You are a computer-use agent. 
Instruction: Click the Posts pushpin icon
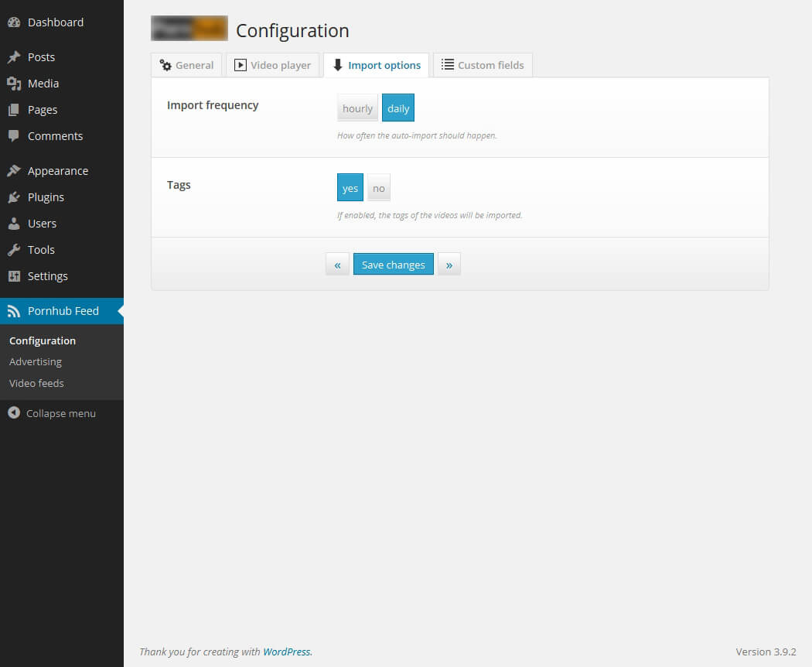(14, 57)
